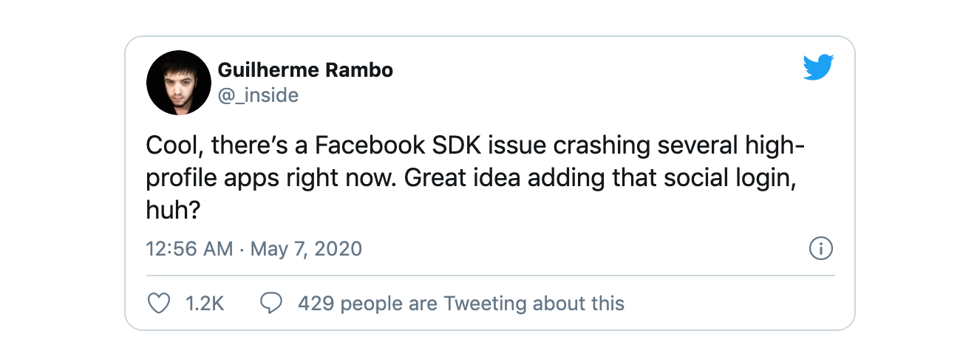
Task: Click the 1.2K likes count
Action: click(203, 303)
